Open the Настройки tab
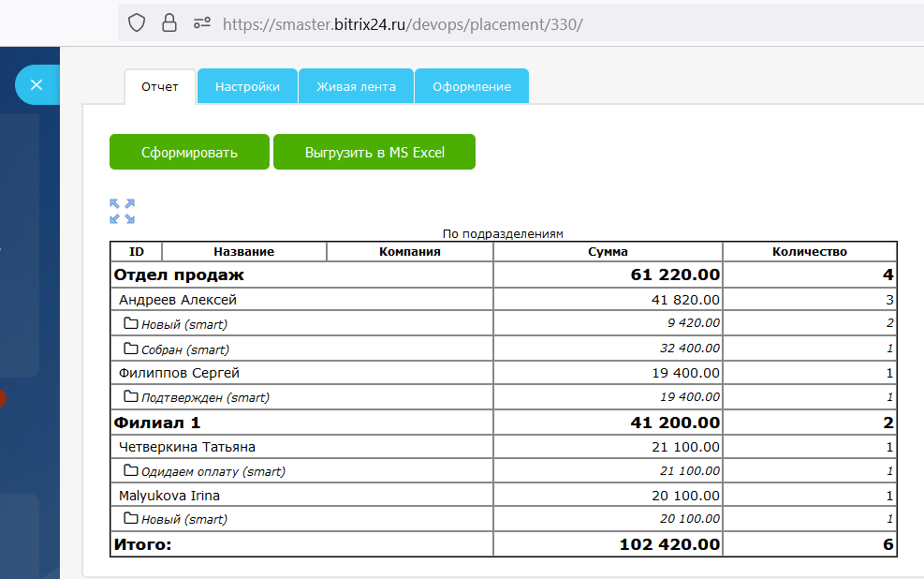This screenshot has height=579, width=924. click(247, 87)
